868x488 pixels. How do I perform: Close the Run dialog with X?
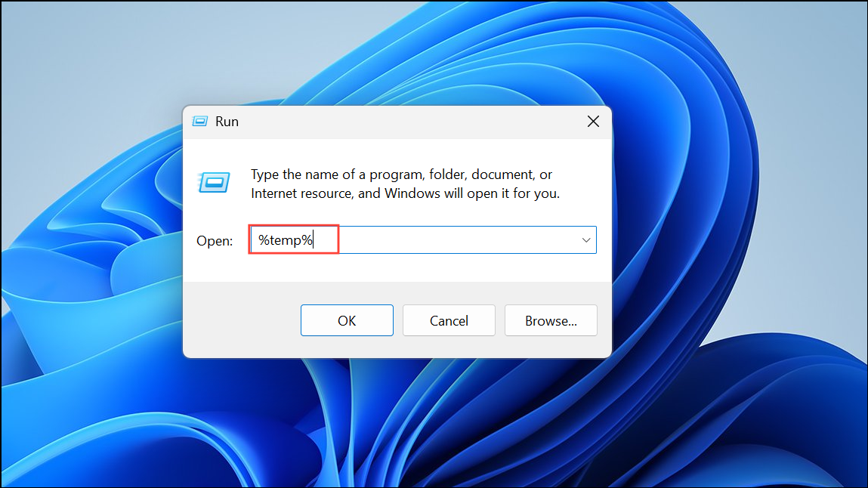tap(593, 121)
